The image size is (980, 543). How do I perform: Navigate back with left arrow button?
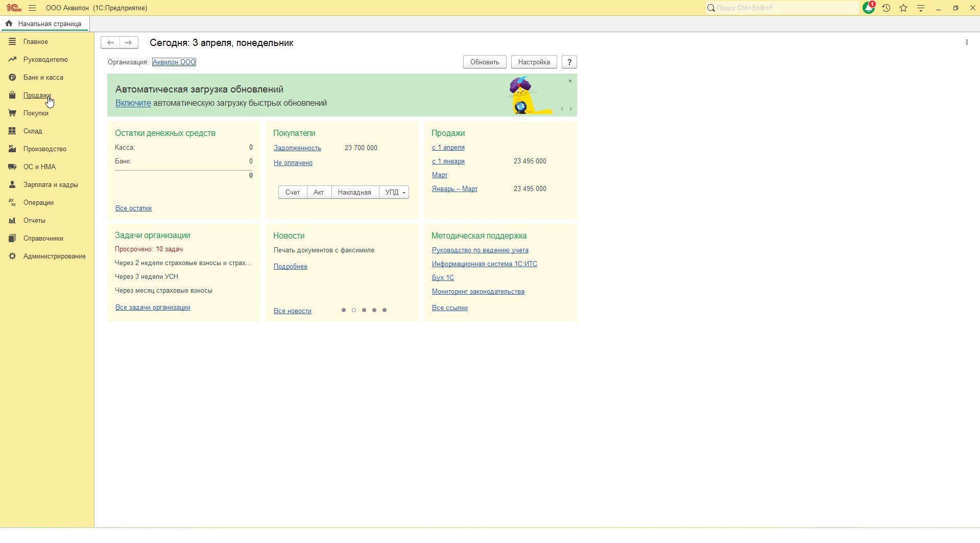(110, 43)
